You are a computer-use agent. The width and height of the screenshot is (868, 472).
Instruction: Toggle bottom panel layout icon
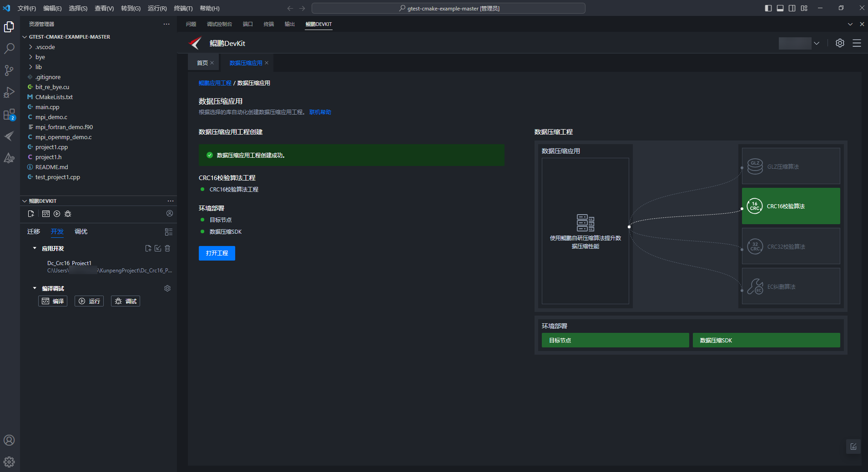point(780,8)
